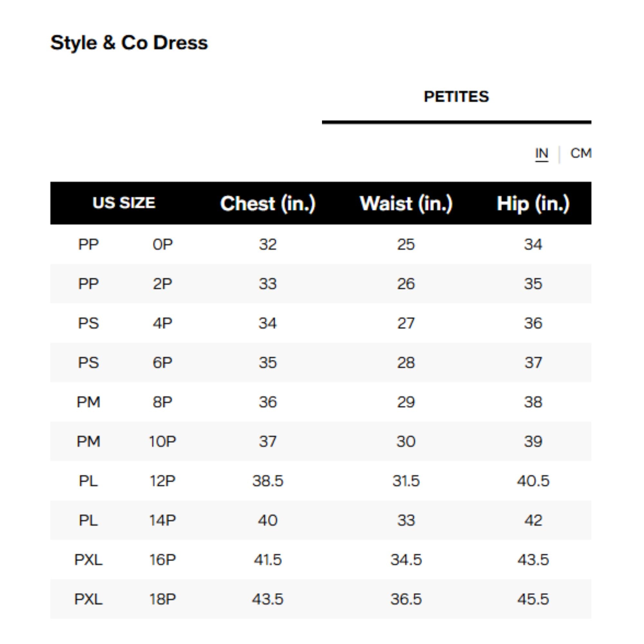Screen dimensions: 644x644
Task: Switch measurements to CM
Action: click(x=581, y=153)
